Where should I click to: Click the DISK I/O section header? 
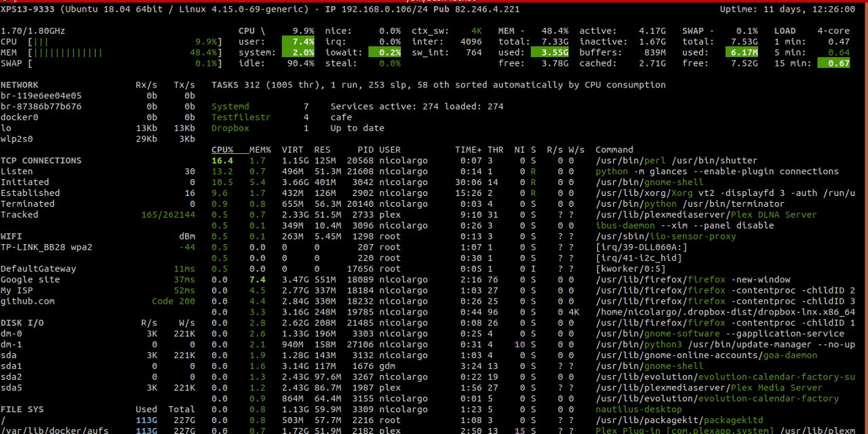[x=22, y=323]
